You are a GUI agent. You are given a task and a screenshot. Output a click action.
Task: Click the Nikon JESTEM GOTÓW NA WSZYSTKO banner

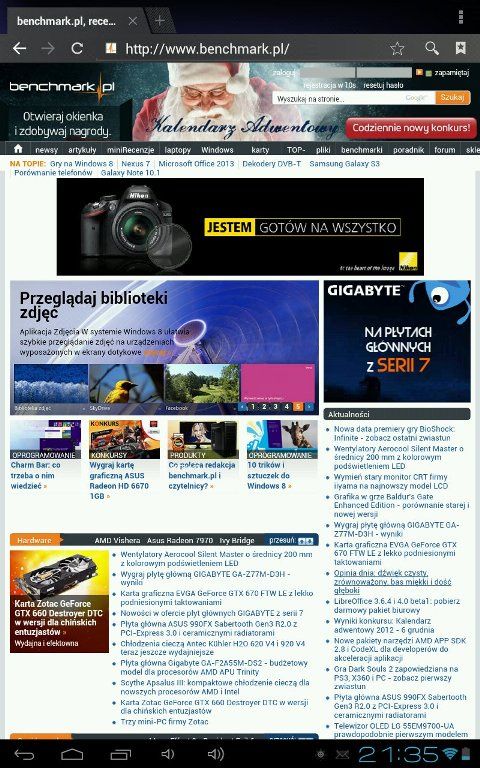240,226
